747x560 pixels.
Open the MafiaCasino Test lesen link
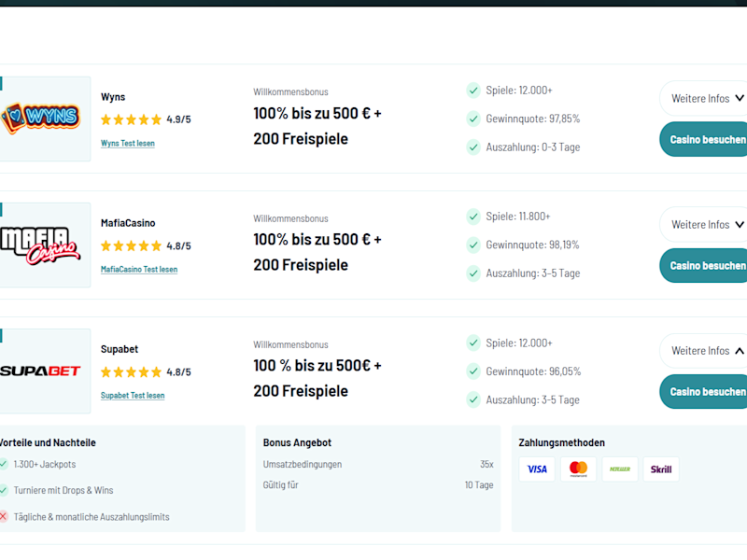139,270
